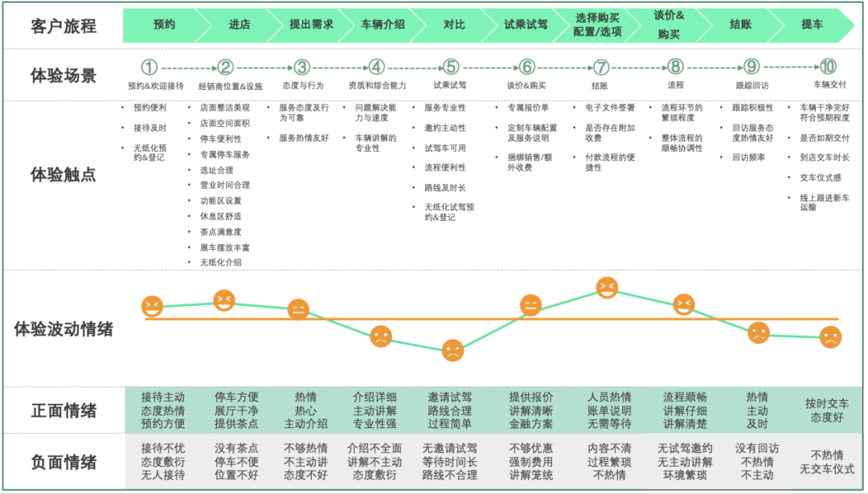Viewport: 868px width, 494px height.
Task: Click the numbered circle 1 above 预约&欢迎接待
Action: [x=149, y=67]
